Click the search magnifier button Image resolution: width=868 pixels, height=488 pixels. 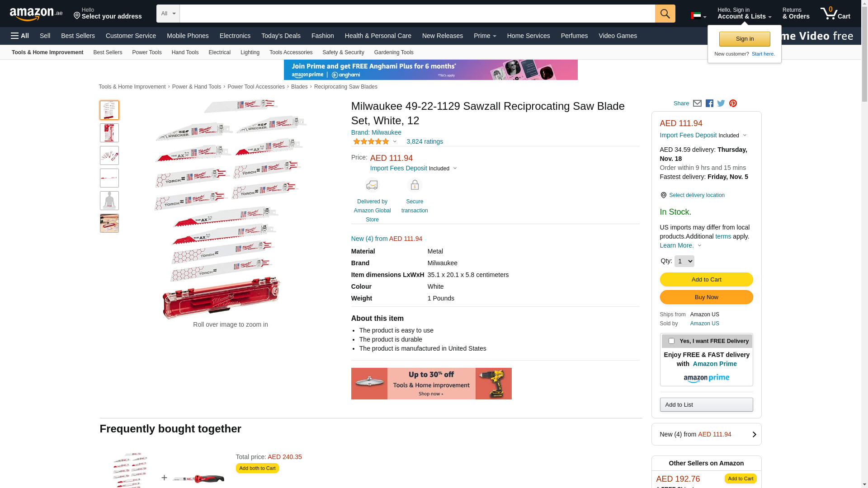665,14
